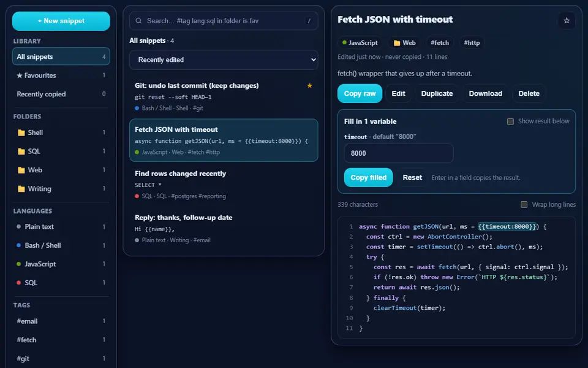Click the folder icon in the Web chip

(397, 43)
